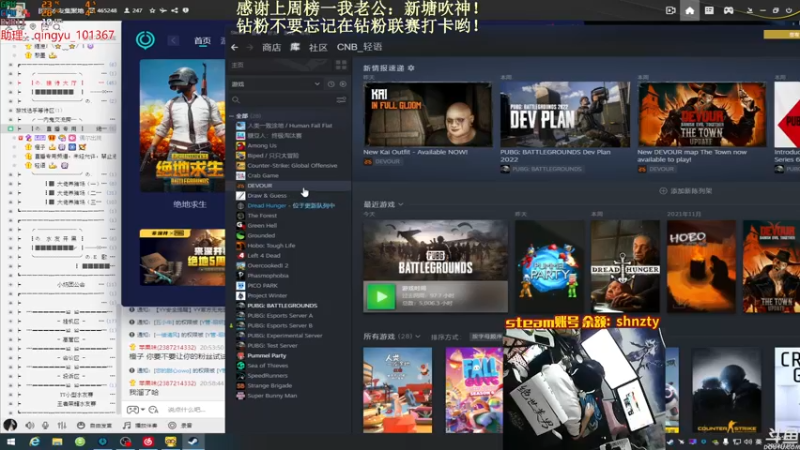800x450 pixels.
Task: Click the DEVOUR tag under Kai news
Action: [x=383, y=162]
